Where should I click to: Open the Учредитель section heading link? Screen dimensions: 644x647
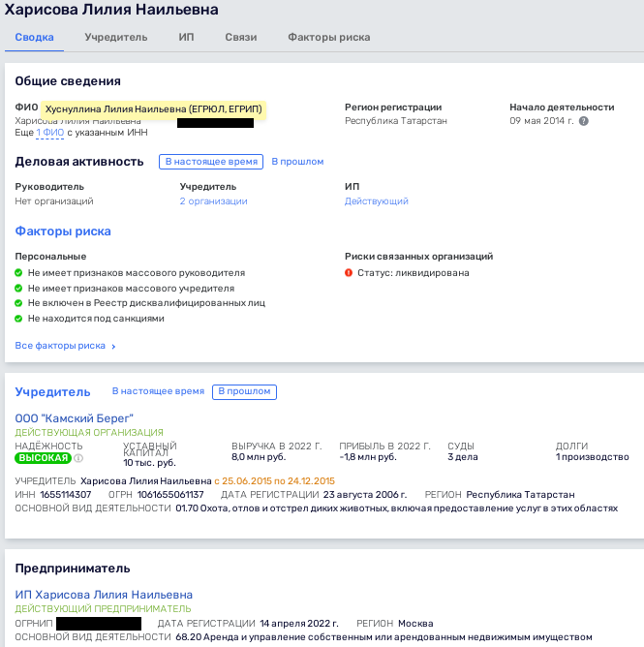[x=52, y=391]
